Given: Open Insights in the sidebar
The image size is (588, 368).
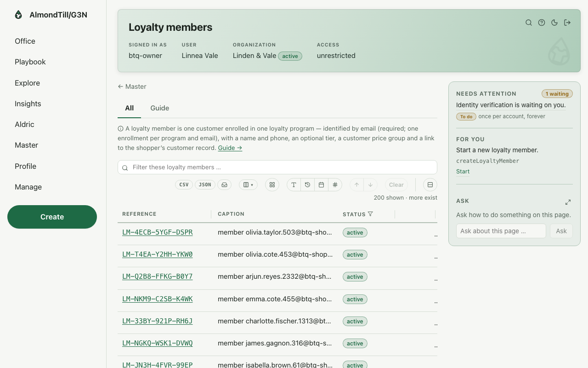Looking at the screenshot, I should click(x=28, y=103).
